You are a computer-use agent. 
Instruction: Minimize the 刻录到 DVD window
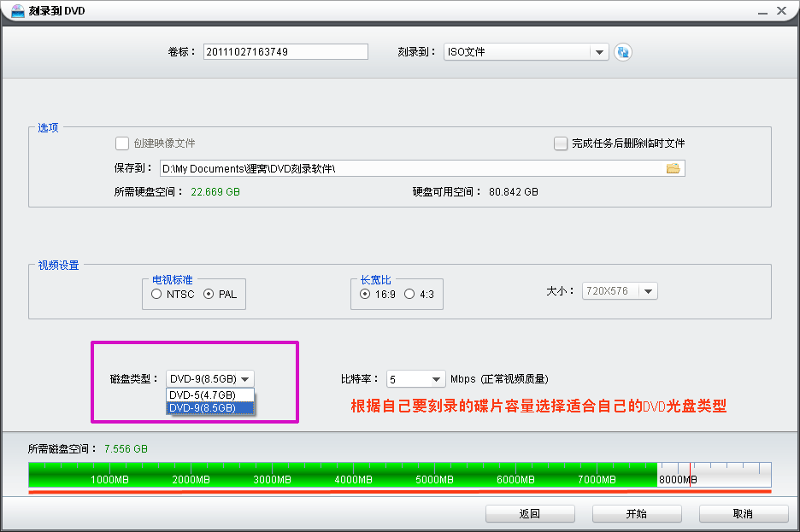tap(762, 11)
